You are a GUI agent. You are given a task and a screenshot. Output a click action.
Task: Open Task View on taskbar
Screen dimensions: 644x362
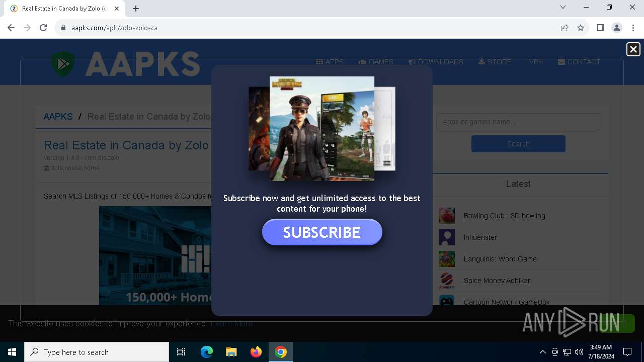tap(181, 352)
